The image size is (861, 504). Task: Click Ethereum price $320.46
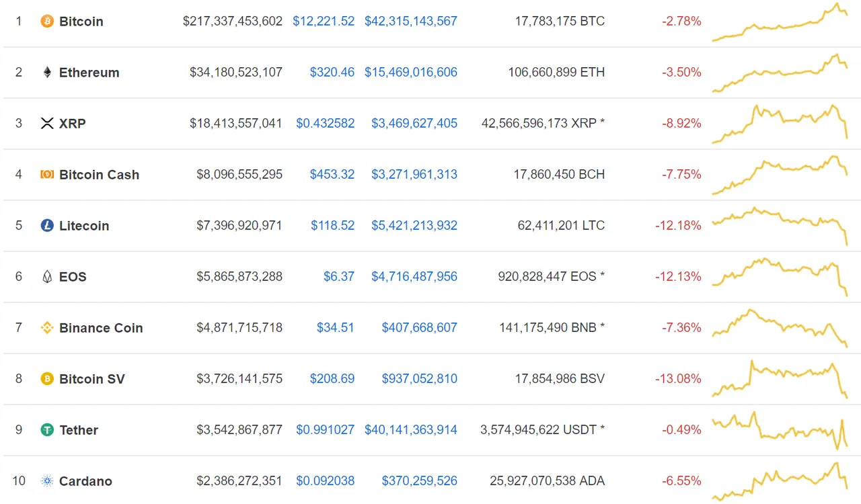pos(332,73)
